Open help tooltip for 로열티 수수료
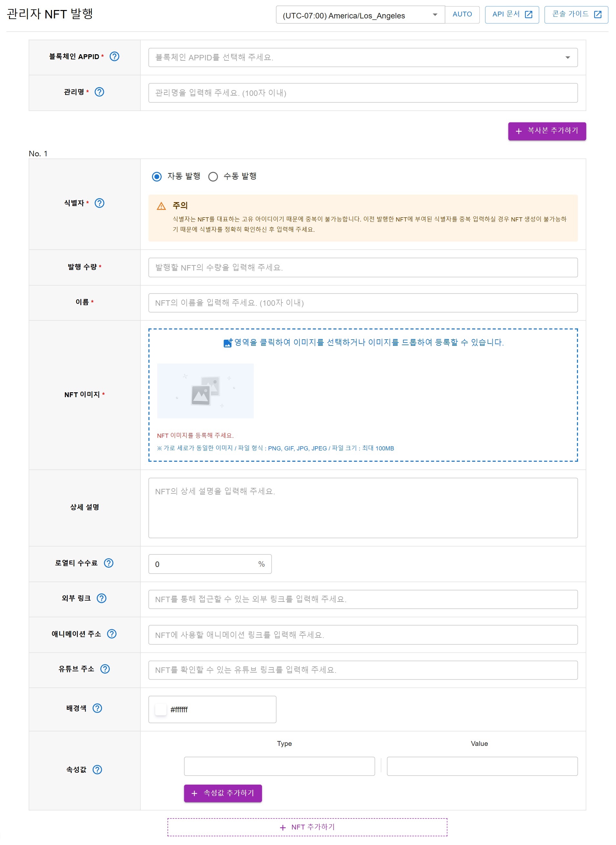Viewport: 616px width, 845px height. (108, 563)
